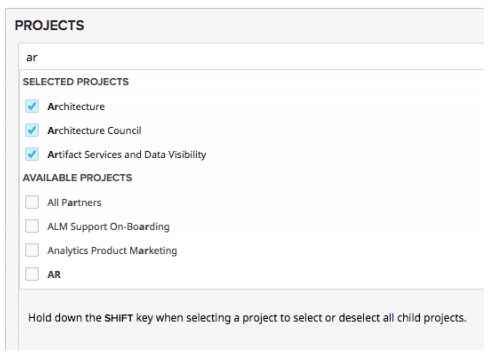Check the All Partners checkbox
491x361 pixels.
click(x=32, y=202)
